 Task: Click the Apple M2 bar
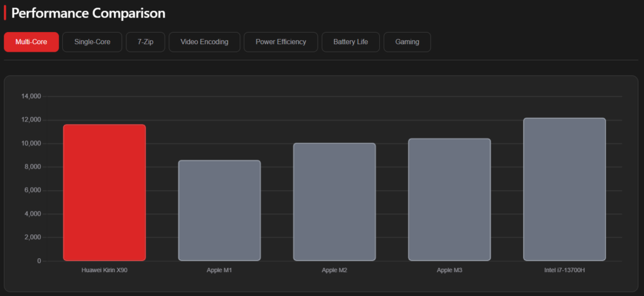pos(335,202)
